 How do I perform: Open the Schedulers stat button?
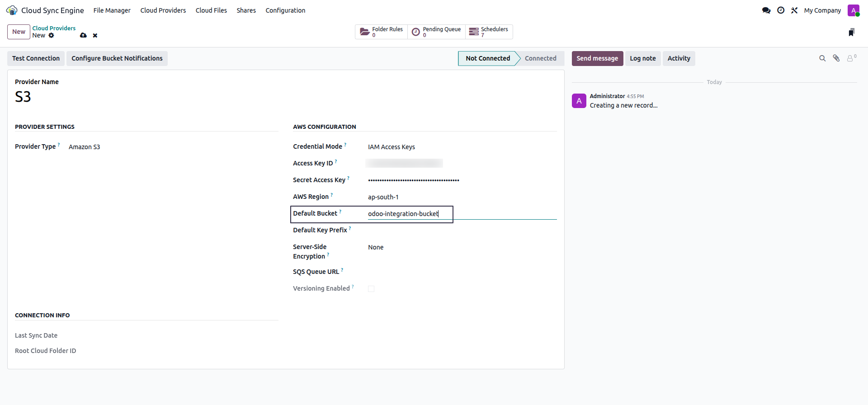489,32
